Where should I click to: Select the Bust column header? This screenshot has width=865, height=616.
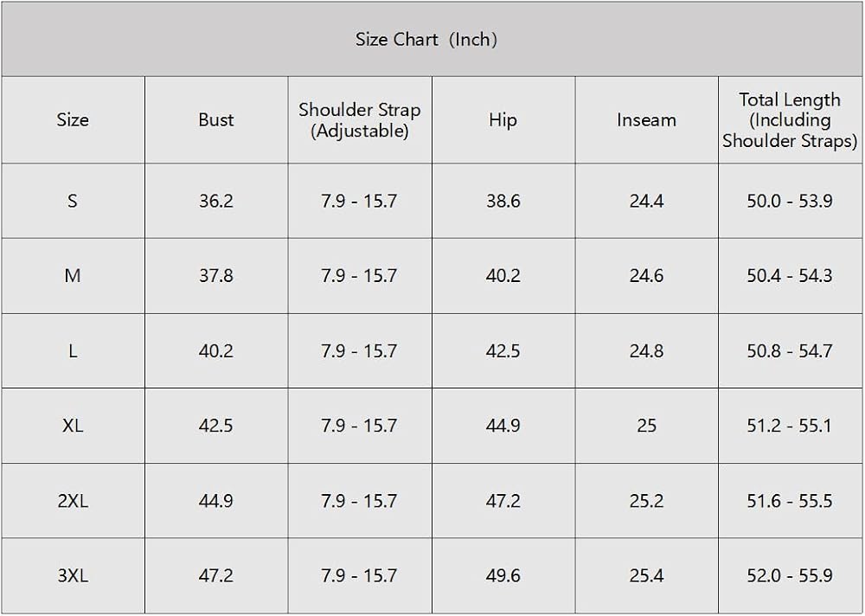pyautogui.click(x=215, y=119)
